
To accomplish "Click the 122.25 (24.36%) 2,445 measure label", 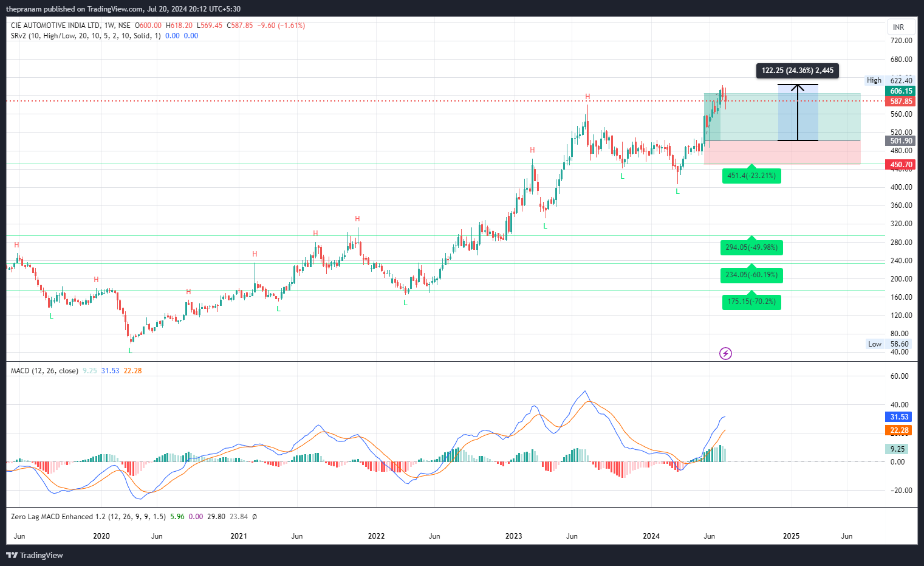I will point(798,71).
